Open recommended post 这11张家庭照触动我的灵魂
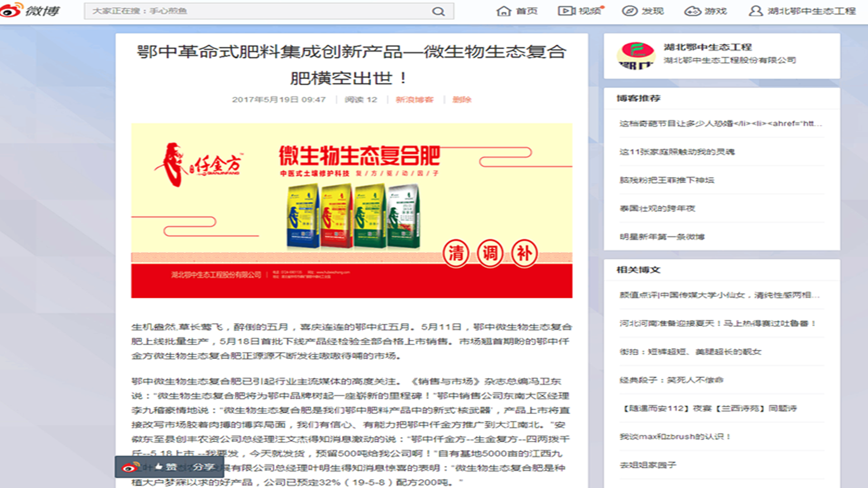Image resolution: width=868 pixels, height=488 pixels. [677, 152]
